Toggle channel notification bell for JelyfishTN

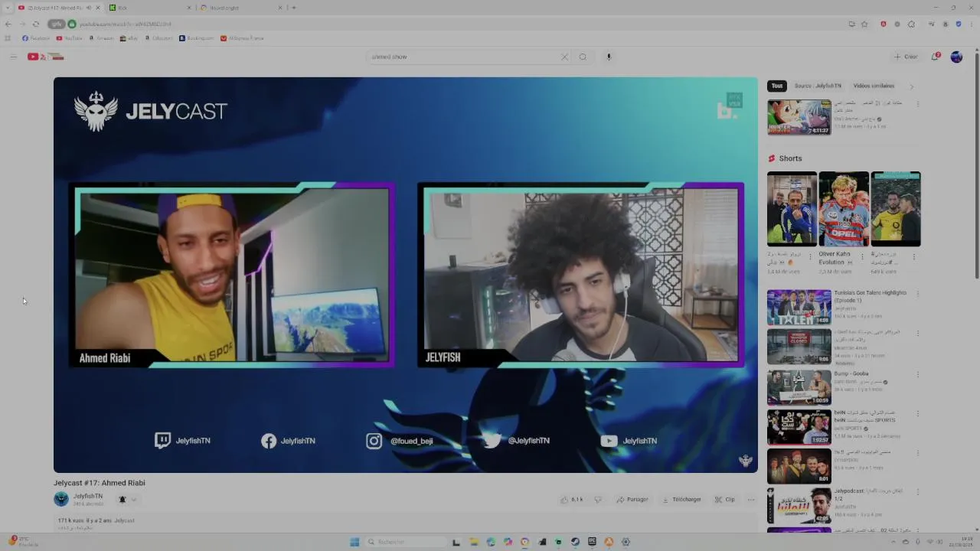click(x=122, y=500)
